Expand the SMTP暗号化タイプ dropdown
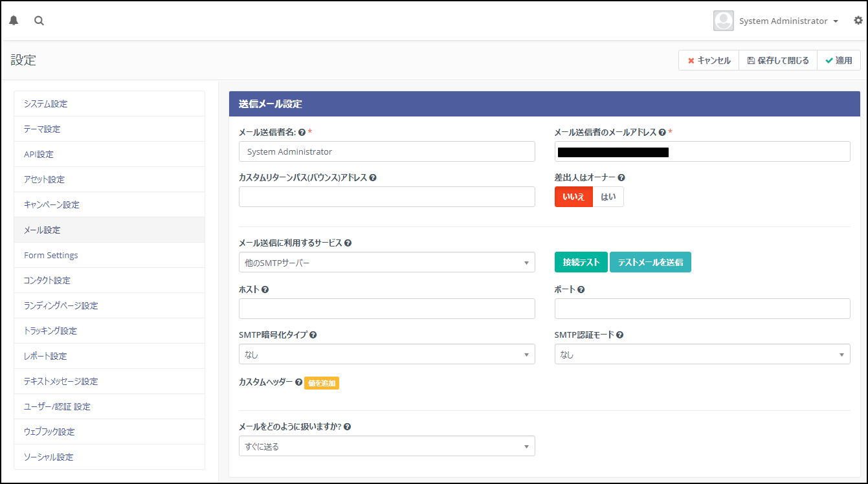868x484 pixels. pyautogui.click(x=386, y=355)
